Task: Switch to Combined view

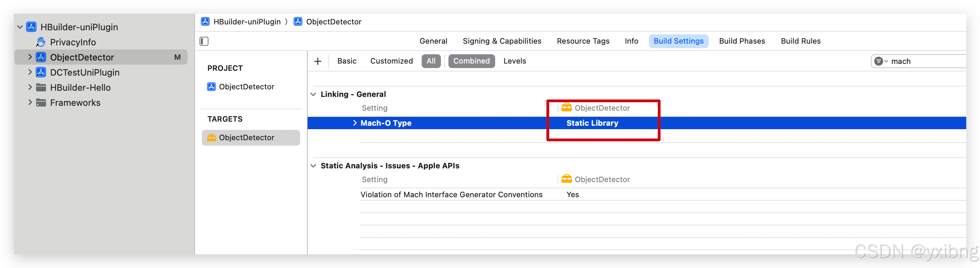Action: [x=471, y=61]
